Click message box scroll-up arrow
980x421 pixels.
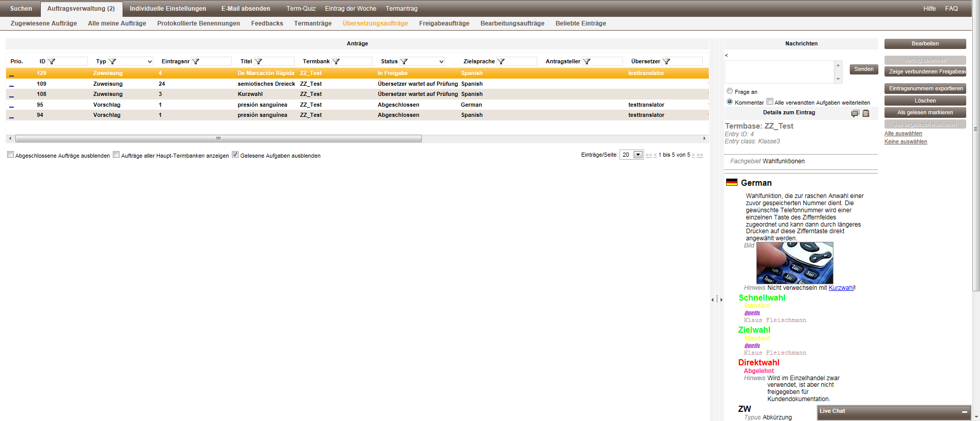point(838,65)
